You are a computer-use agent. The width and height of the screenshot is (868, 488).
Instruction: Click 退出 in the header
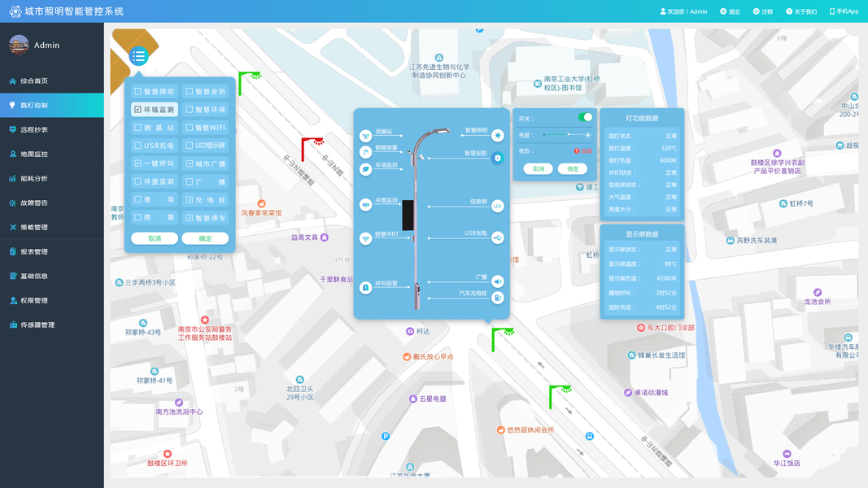[x=730, y=11]
